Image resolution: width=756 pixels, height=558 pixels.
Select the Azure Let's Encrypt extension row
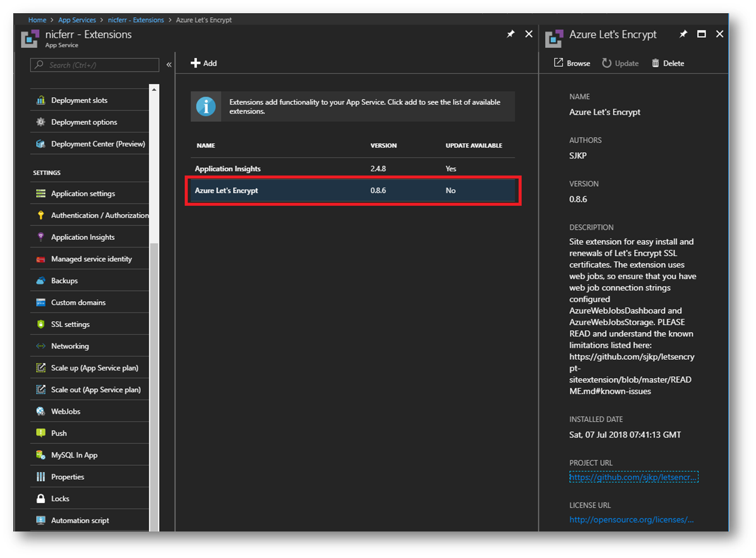click(353, 191)
